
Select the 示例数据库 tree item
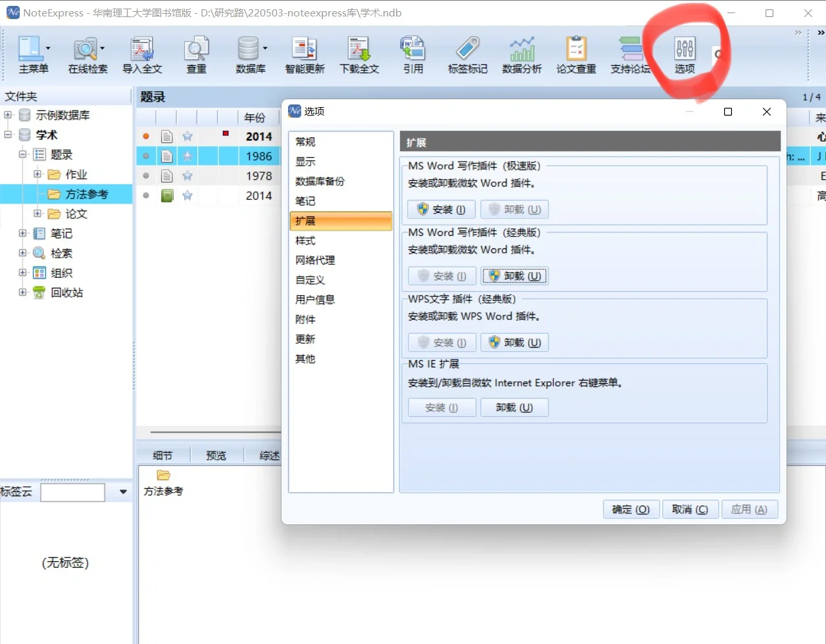62,115
